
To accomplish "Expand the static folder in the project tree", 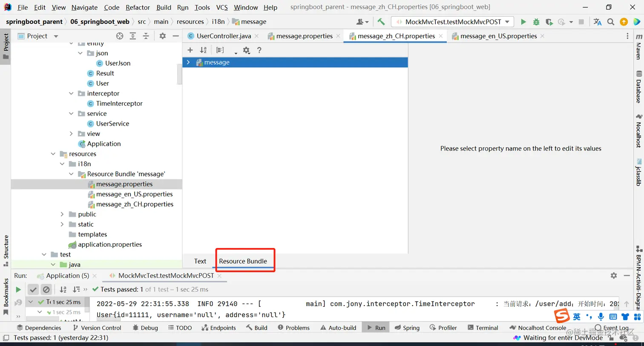I will (x=62, y=224).
